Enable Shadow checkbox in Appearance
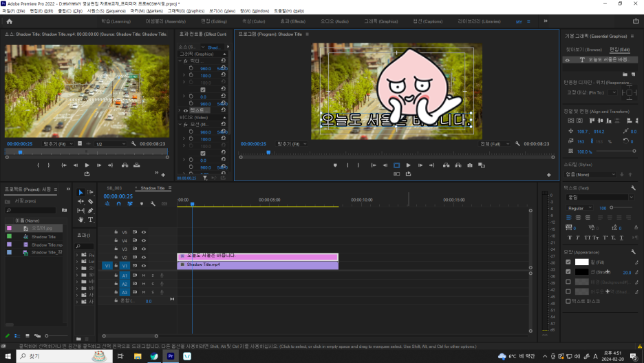Screen dimensions: 644x363 568,291
